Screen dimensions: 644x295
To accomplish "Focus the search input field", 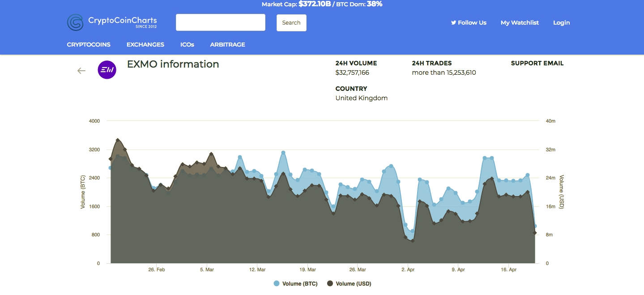I will (x=221, y=22).
